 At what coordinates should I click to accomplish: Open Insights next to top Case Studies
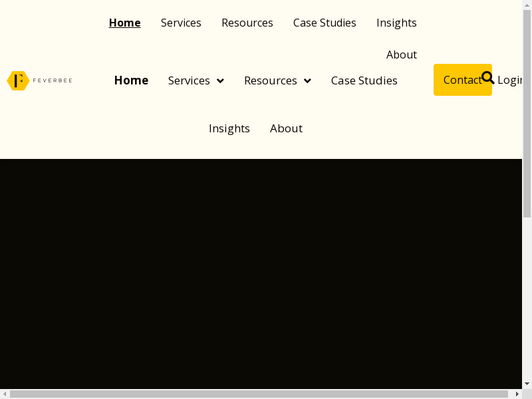point(396,23)
